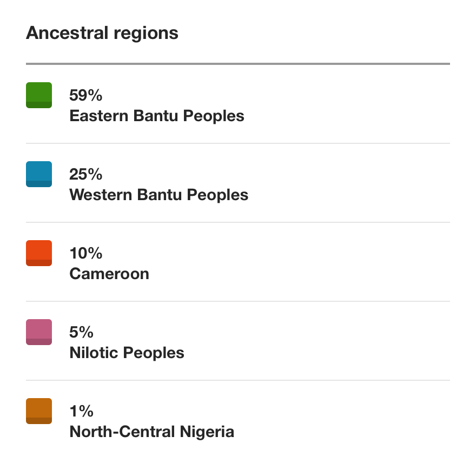
Task: Click the Ancestral regions heading
Action: point(102,33)
